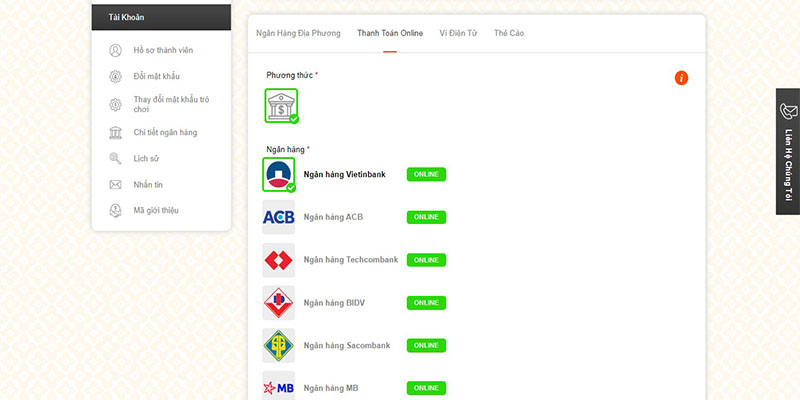This screenshot has height=400, width=800.
Task: Click the Phương thức field label
Action: [292, 75]
